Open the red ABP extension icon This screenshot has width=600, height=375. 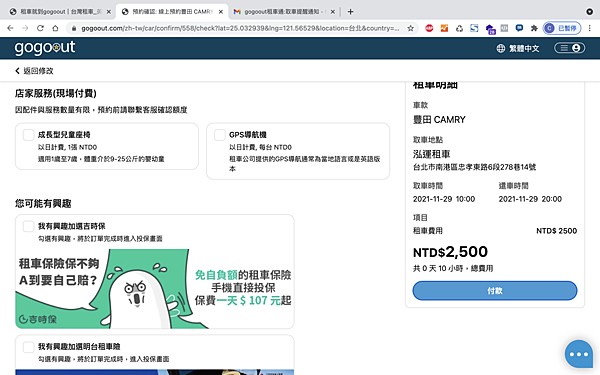point(429,28)
